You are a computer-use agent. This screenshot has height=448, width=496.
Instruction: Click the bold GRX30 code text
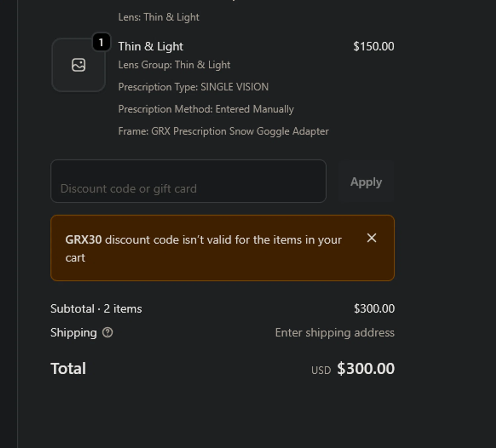click(83, 240)
